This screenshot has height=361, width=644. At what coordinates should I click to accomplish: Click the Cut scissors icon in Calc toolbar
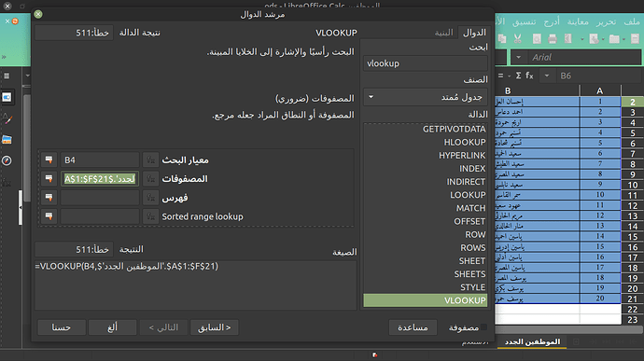[x=517, y=39]
